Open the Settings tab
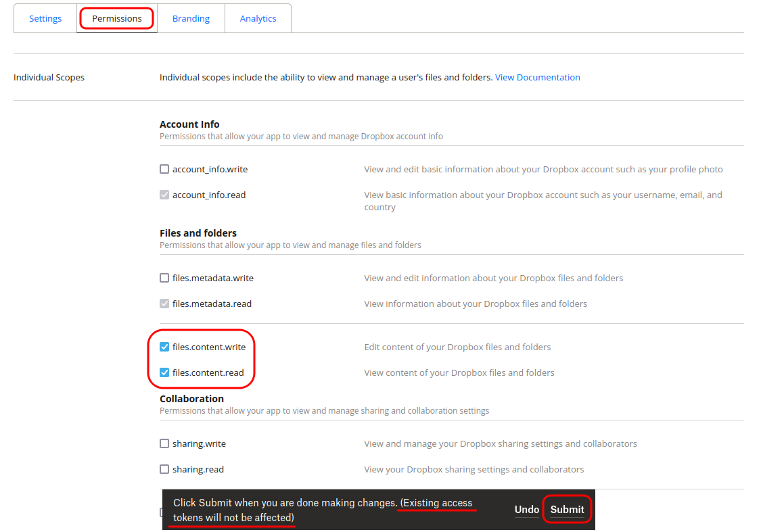Image resolution: width=761 pixels, height=532 pixels. [x=45, y=18]
